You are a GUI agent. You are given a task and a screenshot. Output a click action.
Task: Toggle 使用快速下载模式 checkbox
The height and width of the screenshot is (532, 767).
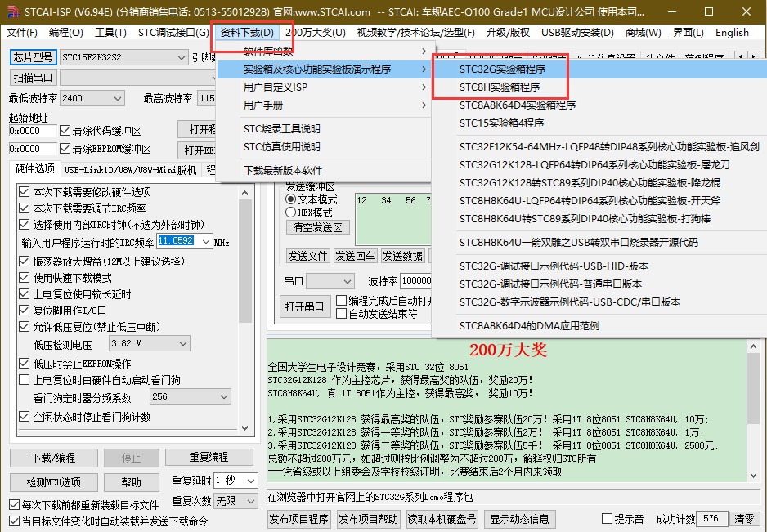tap(24, 278)
